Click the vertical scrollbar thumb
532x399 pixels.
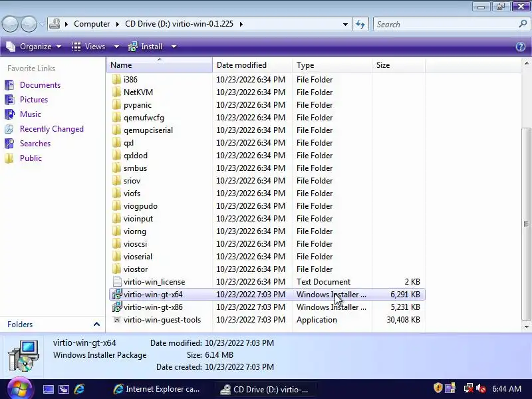526,224
